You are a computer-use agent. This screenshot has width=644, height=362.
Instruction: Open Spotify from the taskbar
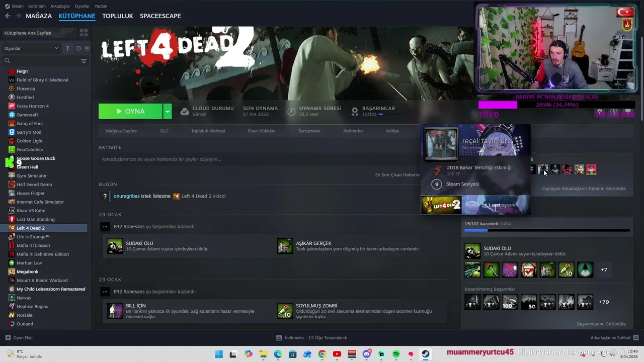pos(396,354)
